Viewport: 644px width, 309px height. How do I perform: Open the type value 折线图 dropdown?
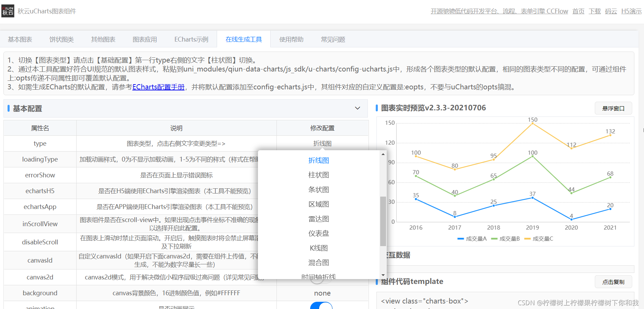point(322,143)
